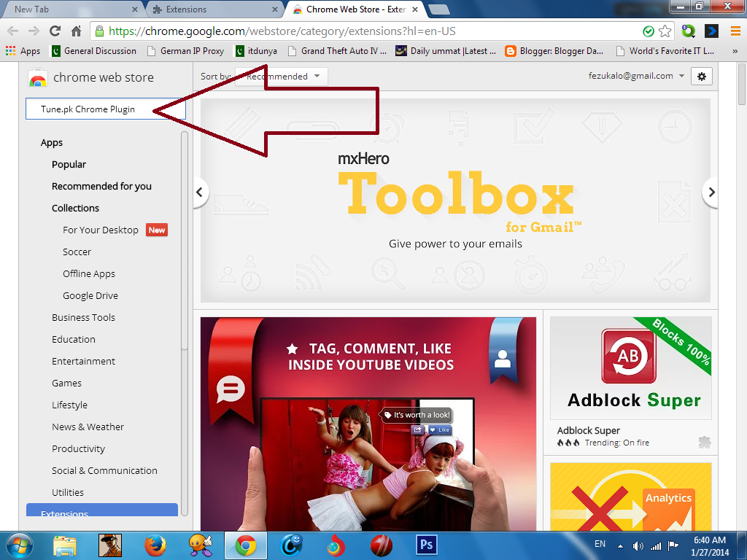Viewport: 747px width, 560px height.
Task: Open the web store settings gear
Action: [x=702, y=76]
